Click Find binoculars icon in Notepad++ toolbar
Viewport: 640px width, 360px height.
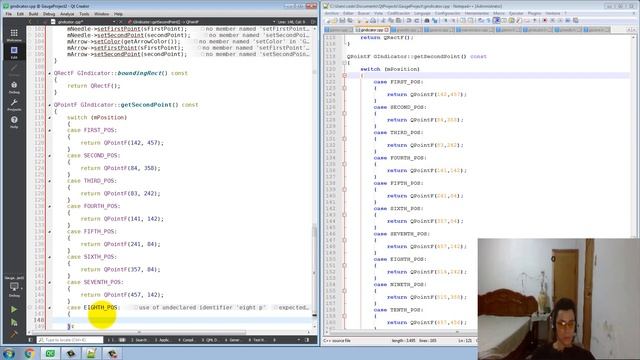(x=427, y=20)
